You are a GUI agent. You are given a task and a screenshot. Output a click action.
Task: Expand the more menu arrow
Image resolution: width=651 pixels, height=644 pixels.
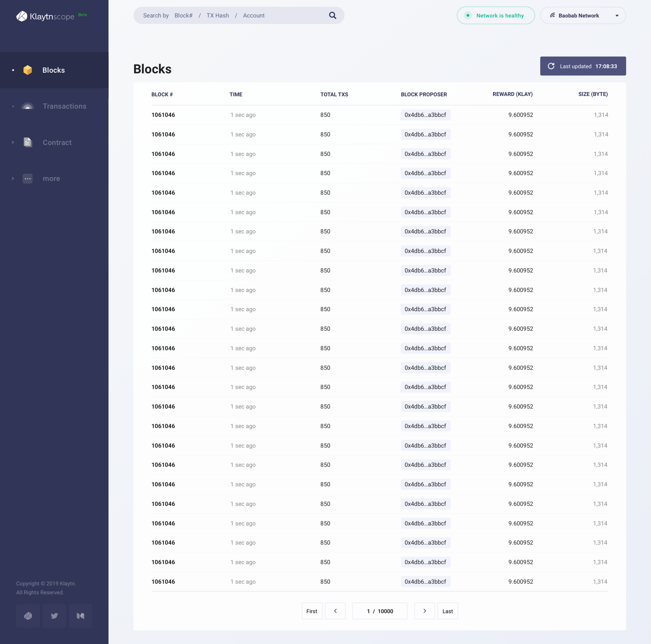tap(13, 179)
